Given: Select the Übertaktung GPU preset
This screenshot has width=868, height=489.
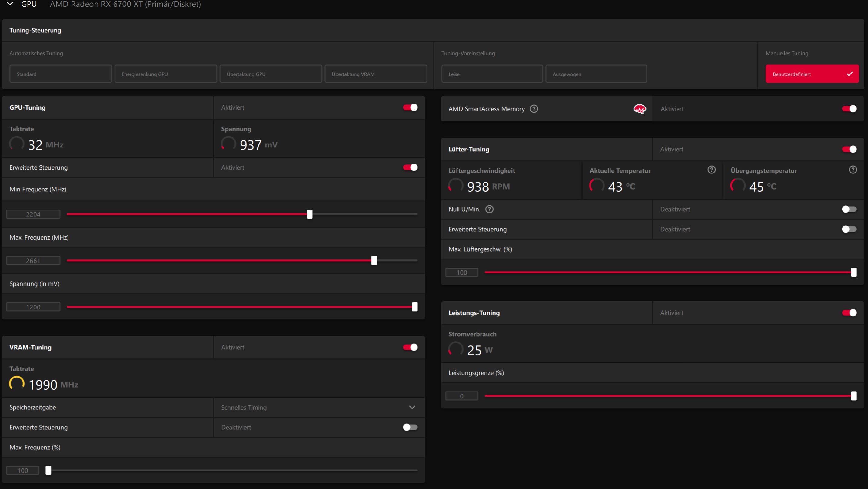Looking at the screenshot, I should pyautogui.click(x=271, y=74).
